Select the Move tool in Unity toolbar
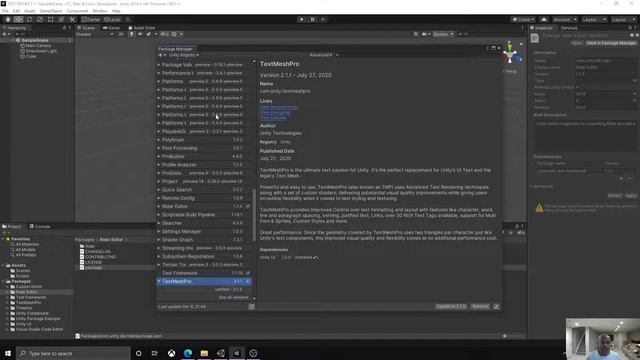The height and width of the screenshot is (360, 640). 18,20
